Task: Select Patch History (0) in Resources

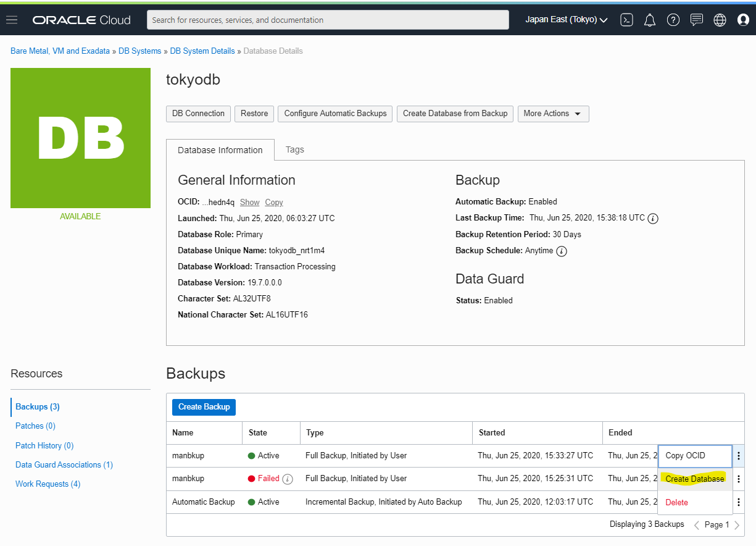Action: 44,445
